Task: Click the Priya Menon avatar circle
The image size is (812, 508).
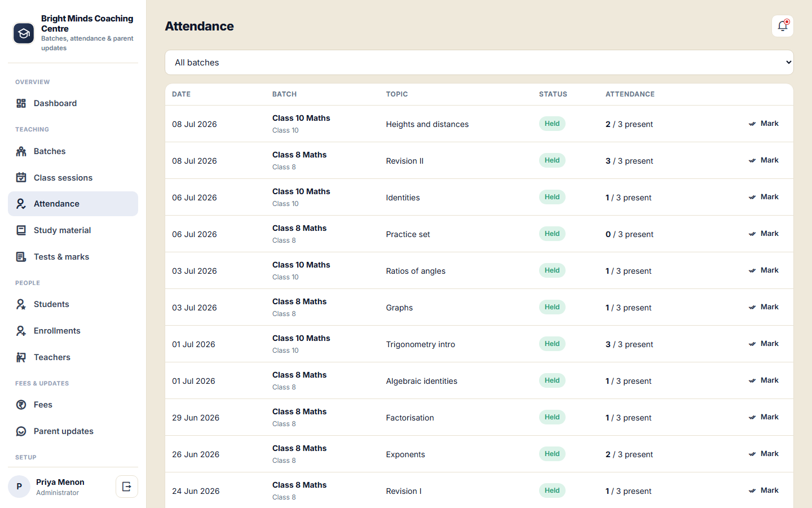Action: coord(19,487)
